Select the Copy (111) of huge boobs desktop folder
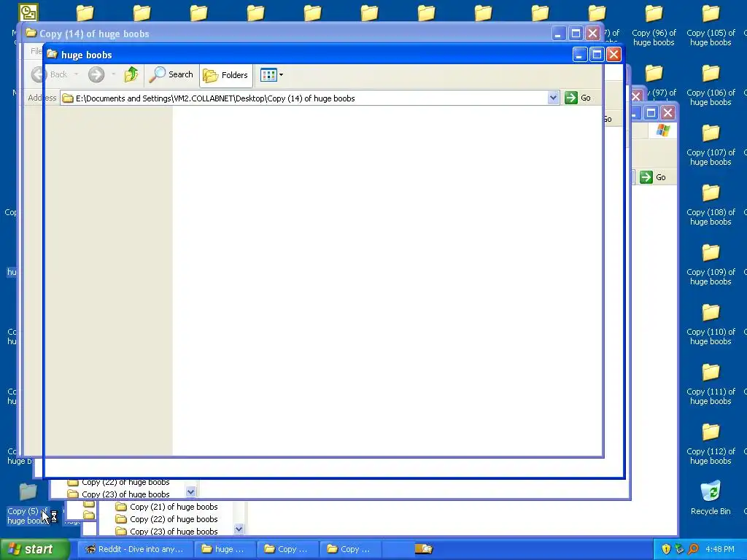747x560 pixels. pyautogui.click(x=711, y=385)
